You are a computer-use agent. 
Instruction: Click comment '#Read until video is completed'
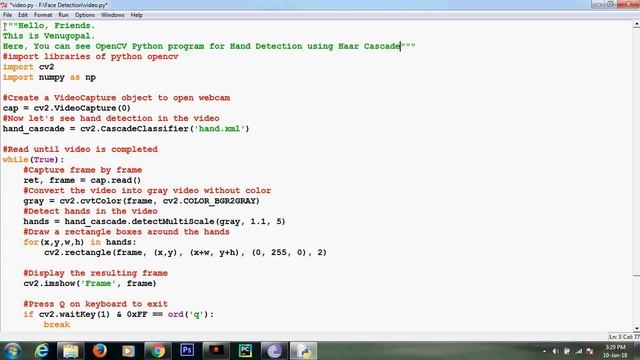pos(80,149)
